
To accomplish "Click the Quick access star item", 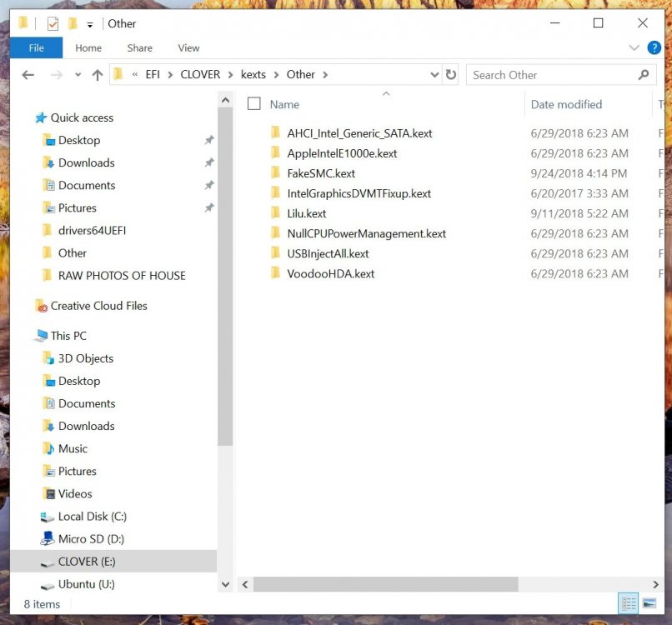I will [x=74, y=117].
